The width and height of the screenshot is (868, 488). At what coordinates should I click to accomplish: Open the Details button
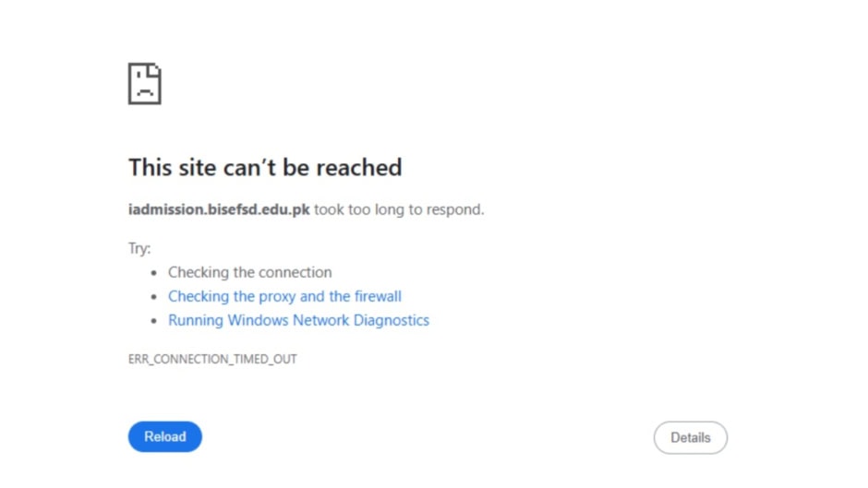point(690,438)
